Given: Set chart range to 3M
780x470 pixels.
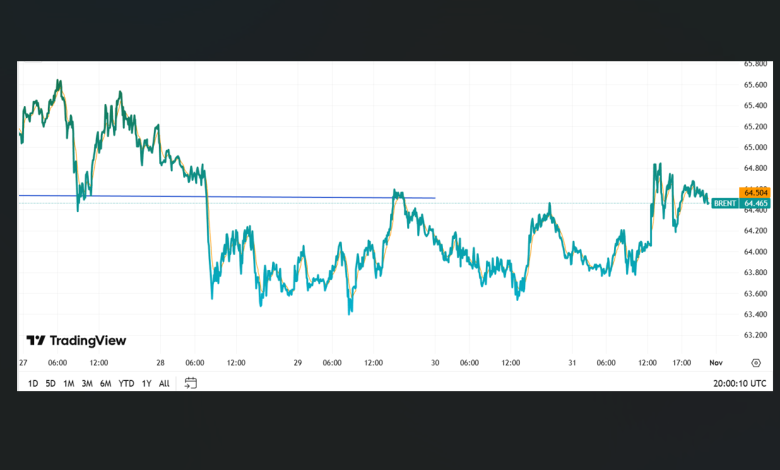Looking at the screenshot, I should 87,383.
